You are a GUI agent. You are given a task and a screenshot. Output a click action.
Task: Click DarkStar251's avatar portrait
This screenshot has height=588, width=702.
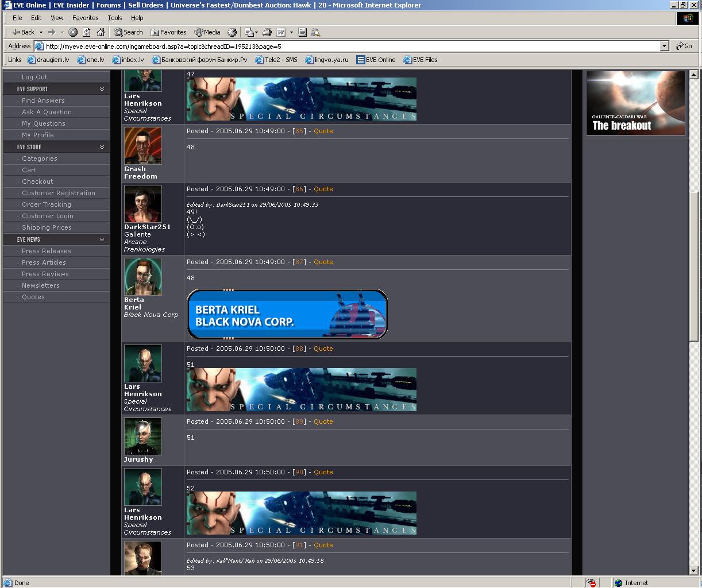pyautogui.click(x=143, y=204)
